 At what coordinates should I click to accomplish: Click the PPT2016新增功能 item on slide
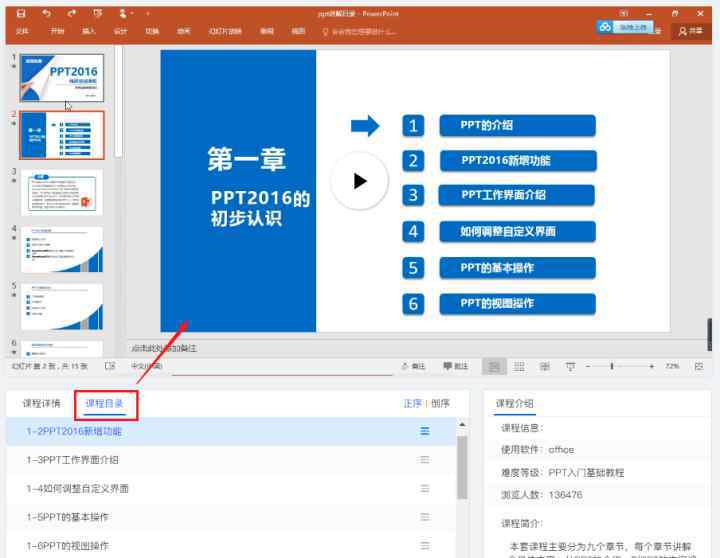[x=518, y=160]
